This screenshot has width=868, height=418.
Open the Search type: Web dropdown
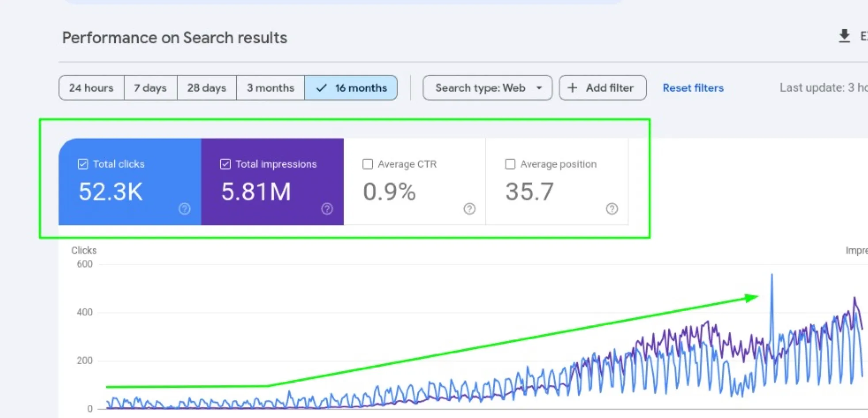pyautogui.click(x=487, y=88)
